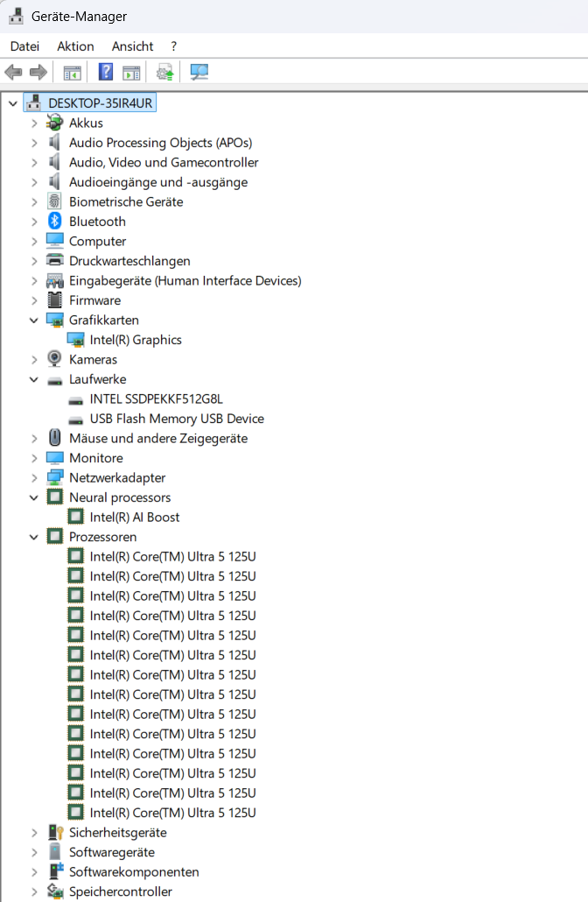Click the Biometrische Geräte fingerprint icon
Viewport: 588px width, 902px height.
click(54, 201)
